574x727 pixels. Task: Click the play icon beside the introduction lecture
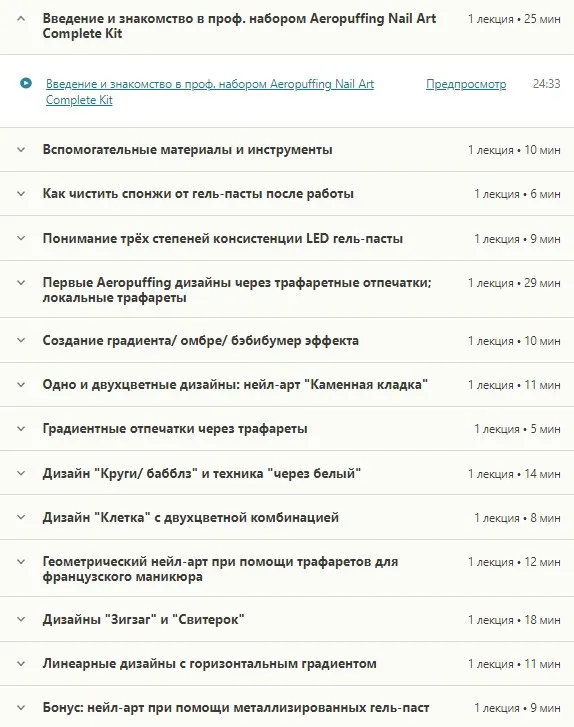26,83
